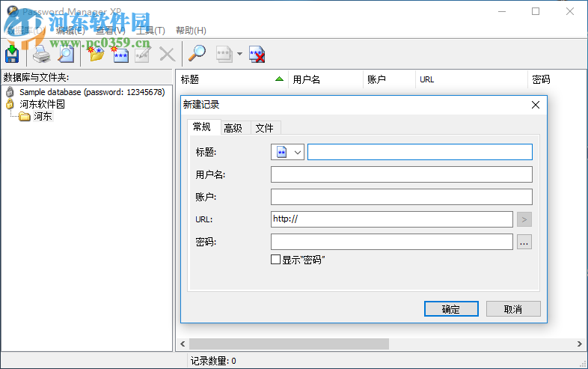This screenshot has width=588, height=369.
Task: Close the 新建记录 dialog
Action: point(536,105)
